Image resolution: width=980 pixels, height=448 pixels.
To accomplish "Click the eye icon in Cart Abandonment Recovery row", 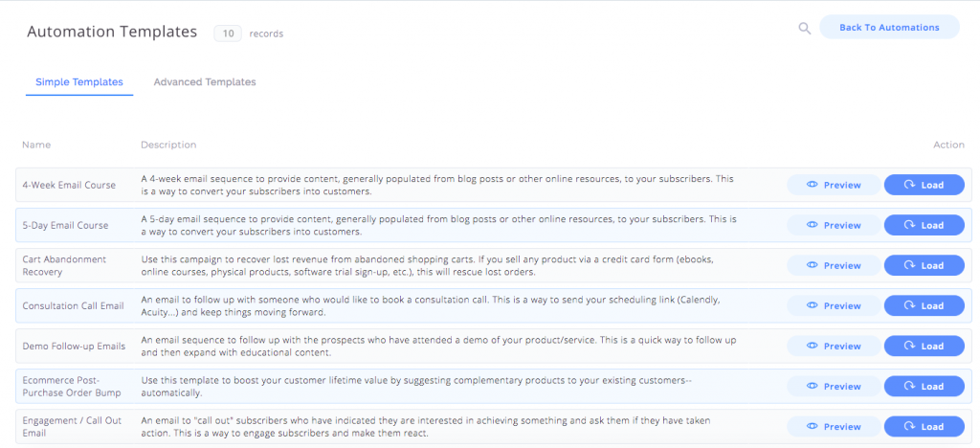I will click(x=812, y=265).
